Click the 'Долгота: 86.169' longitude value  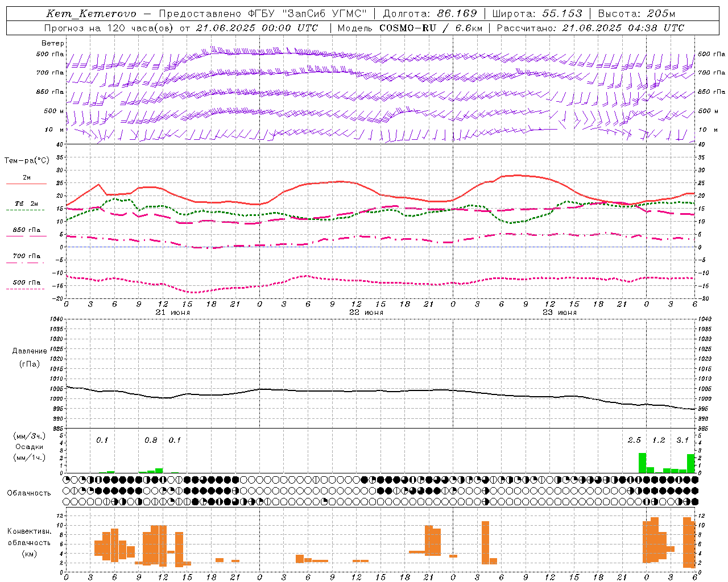click(x=430, y=14)
